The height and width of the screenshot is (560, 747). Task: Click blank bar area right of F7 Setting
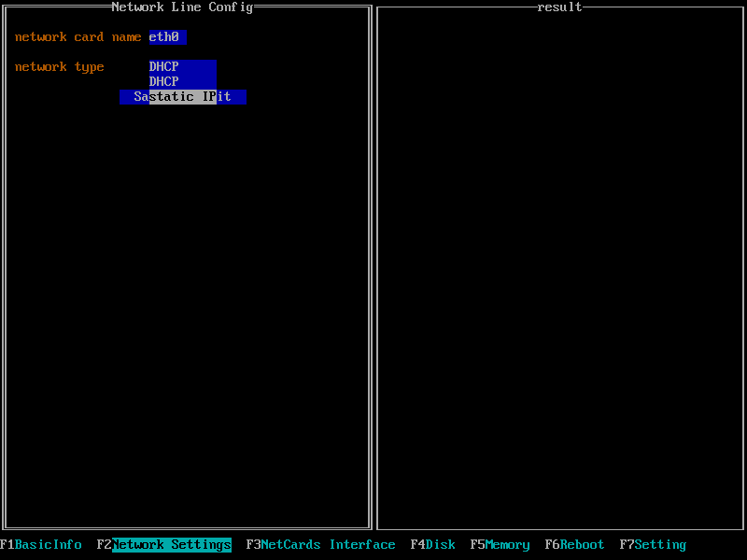(717, 545)
